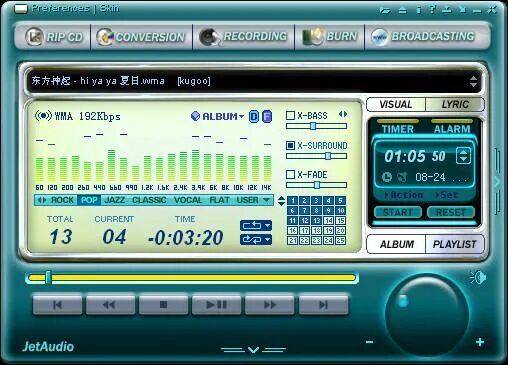
Task: Open the CONVERSION function
Action: (x=141, y=37)
